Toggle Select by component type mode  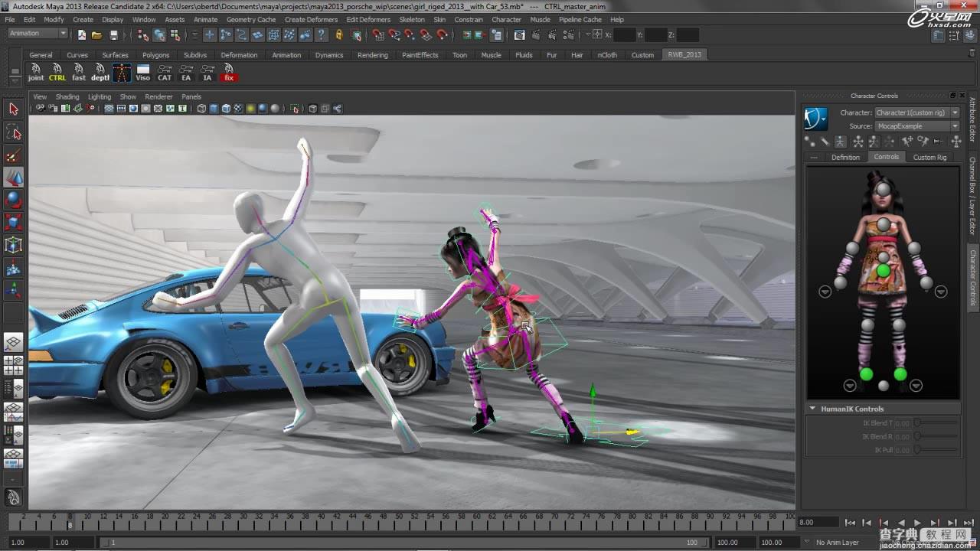pyautogui.click(x=175, y=34)
